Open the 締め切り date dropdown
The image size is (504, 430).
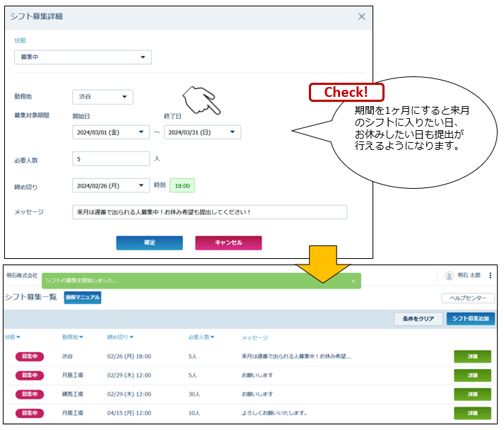[111, 185]
